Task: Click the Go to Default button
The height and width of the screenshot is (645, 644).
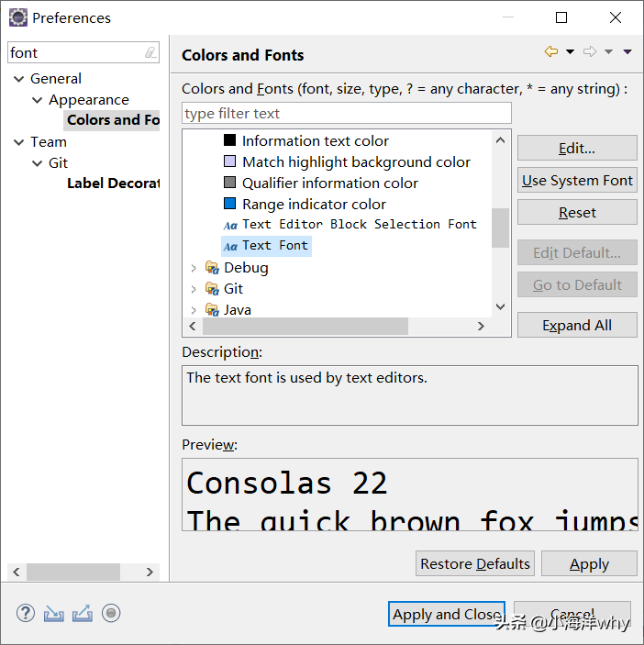Action: (577, 284)
